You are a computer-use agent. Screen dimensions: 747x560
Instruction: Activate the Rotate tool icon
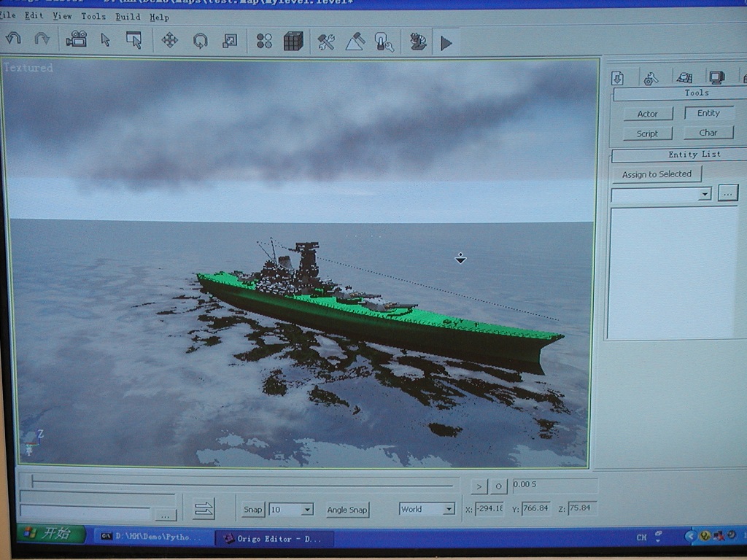(200, 42)
